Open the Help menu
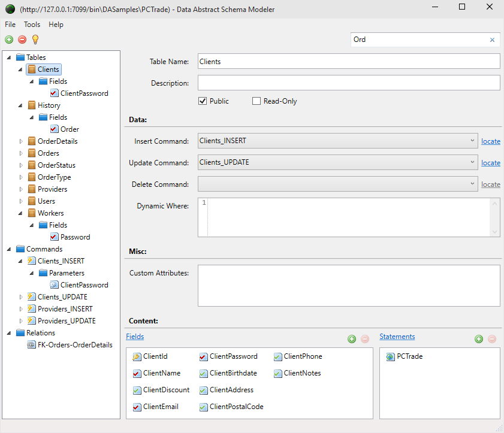504x433 pixels. click(56, 25)
